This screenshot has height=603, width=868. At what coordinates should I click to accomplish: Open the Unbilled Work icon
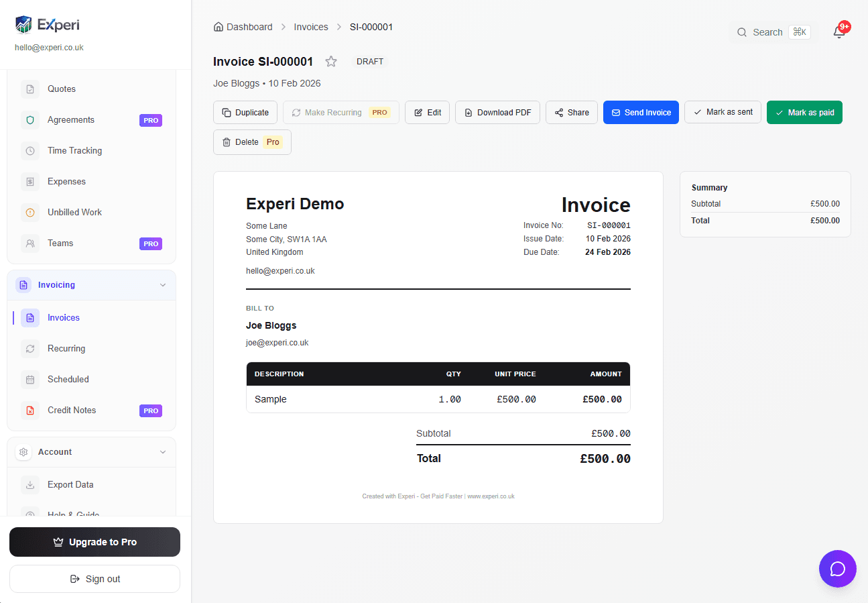(29, 212)
